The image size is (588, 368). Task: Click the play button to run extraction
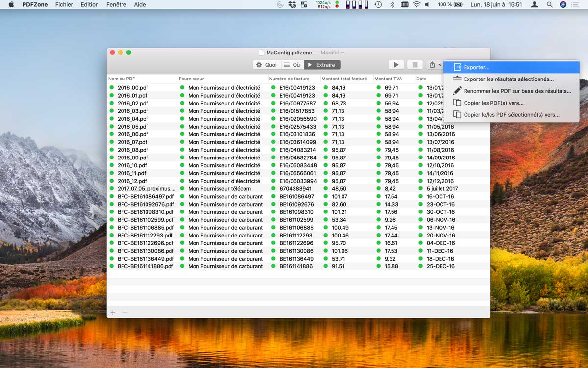click(x=396, y=65)
